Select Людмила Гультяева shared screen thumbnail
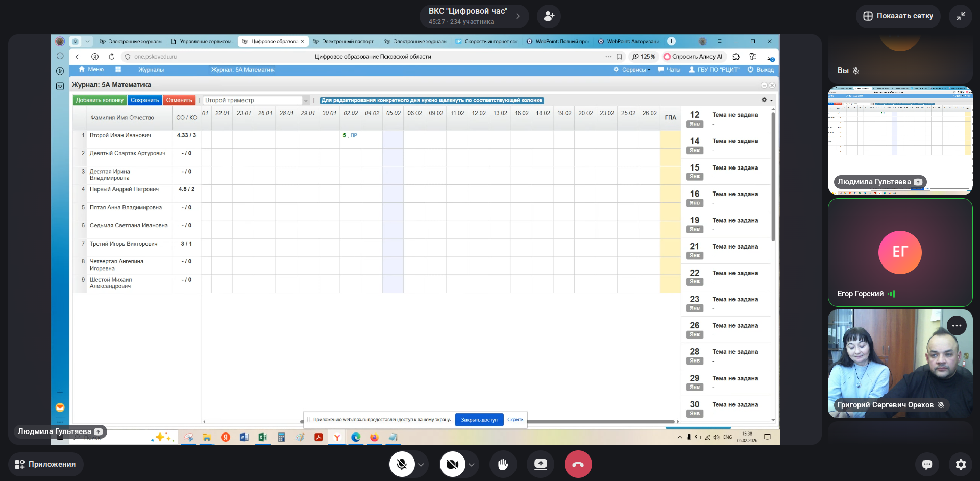Image resolution: width=980 pixels, height=481 pixels. (900, 140)
